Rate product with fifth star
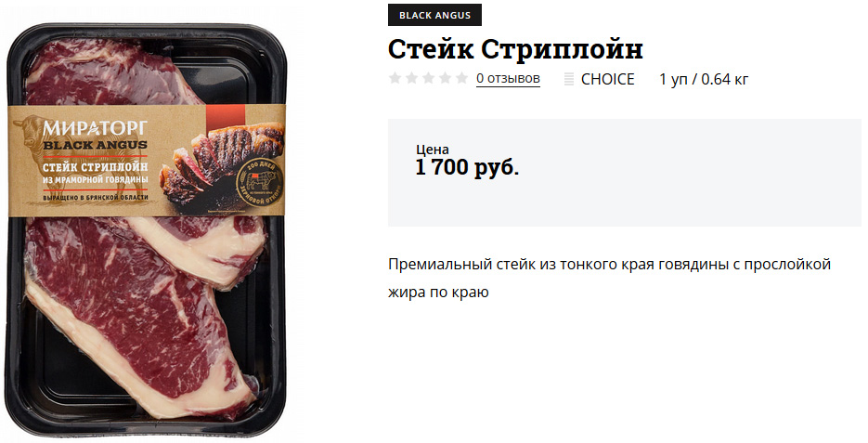 (461, 78)
